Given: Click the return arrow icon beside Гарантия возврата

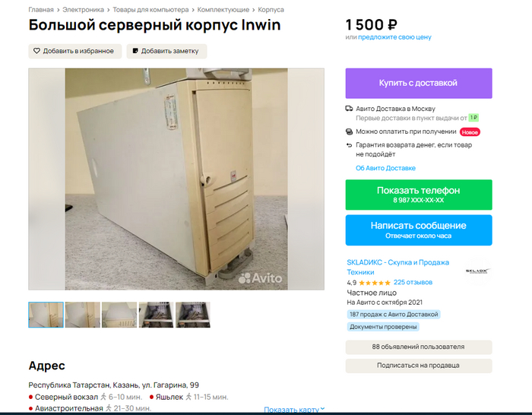Looking at the screenshot, I should 349,145.
